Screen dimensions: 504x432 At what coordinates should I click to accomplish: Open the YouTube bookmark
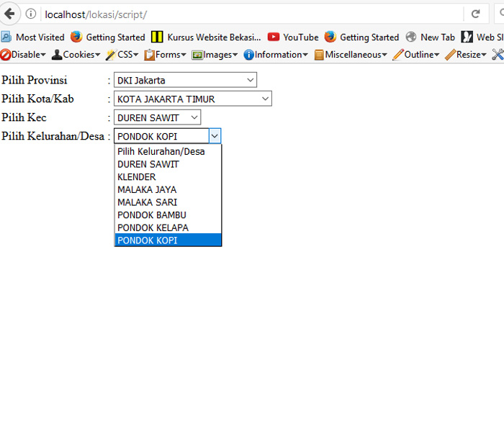coord(293,37)
